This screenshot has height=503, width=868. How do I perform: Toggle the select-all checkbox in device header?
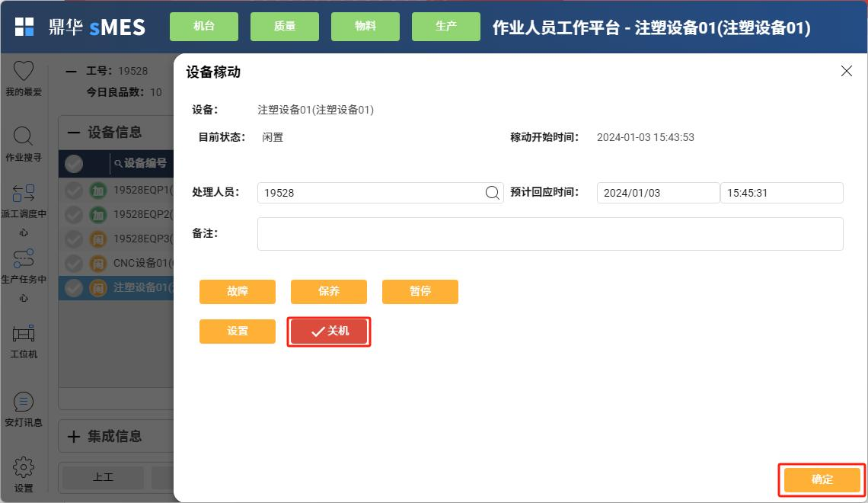tap(74, 163)
